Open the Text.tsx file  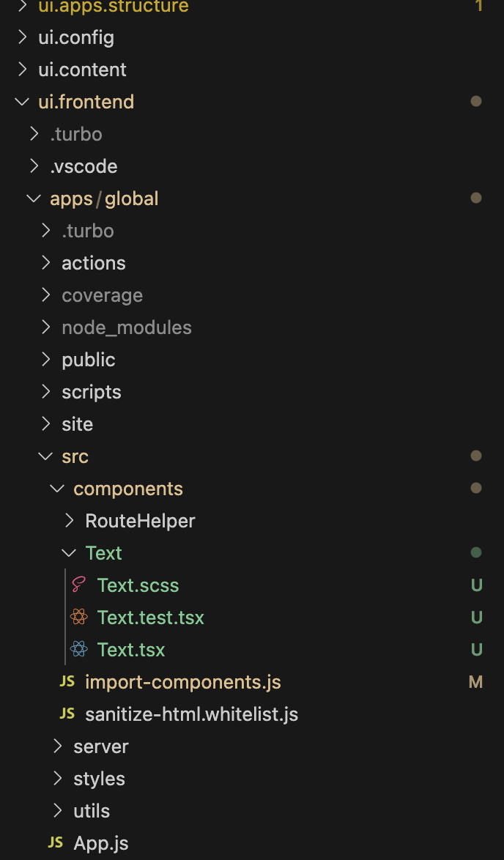[x=131, y=650]
